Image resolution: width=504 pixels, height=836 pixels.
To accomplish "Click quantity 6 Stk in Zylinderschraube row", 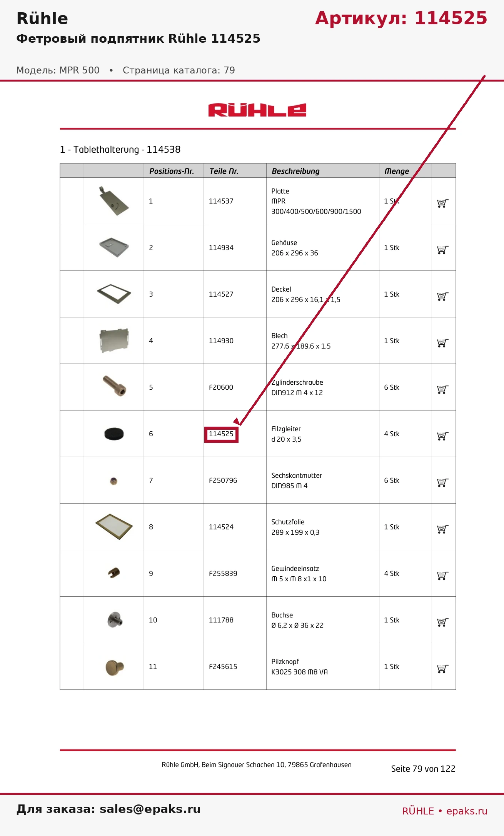I will pyautogui.click(x=392, y=387).
